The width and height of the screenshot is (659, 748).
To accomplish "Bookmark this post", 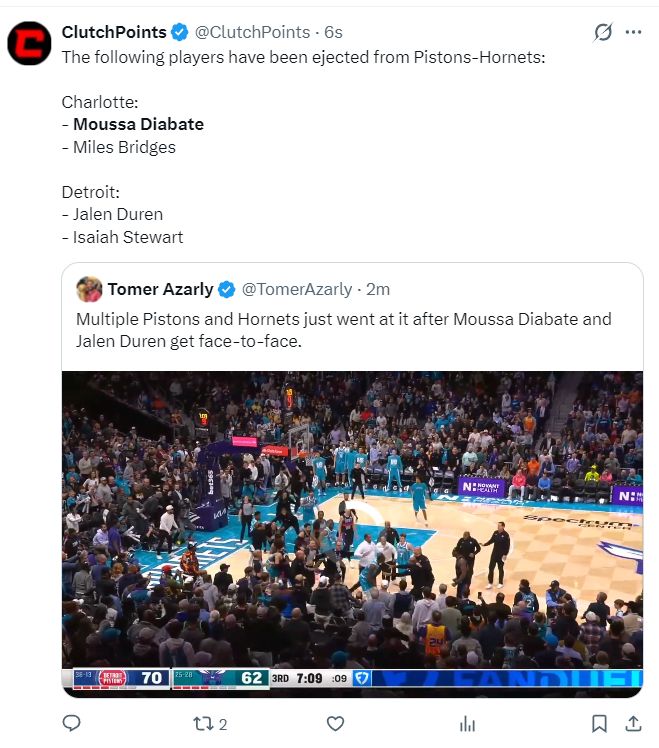I will (x=599, y=724).
